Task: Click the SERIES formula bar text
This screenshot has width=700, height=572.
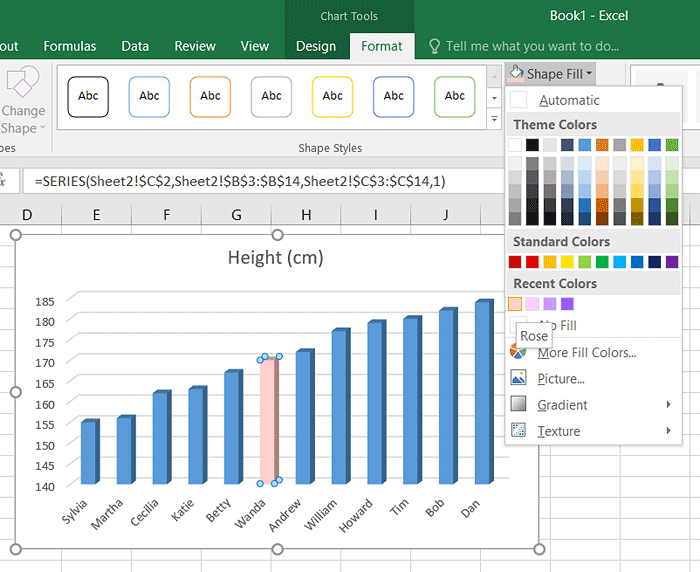Action: (x=240, y=181)
